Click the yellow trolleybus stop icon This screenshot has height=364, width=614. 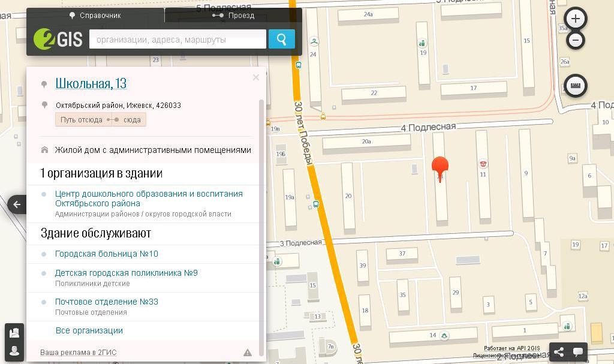click(x=323, y=116)
